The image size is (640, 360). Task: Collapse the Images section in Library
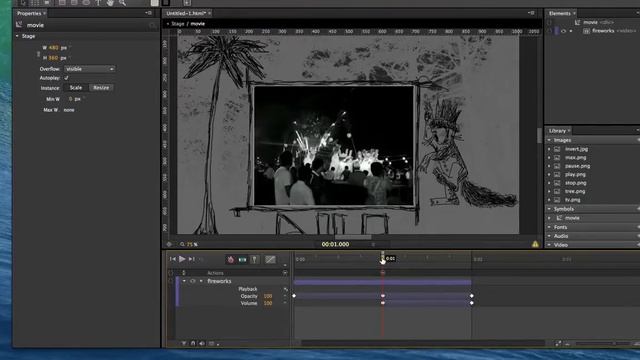(549, 140)
